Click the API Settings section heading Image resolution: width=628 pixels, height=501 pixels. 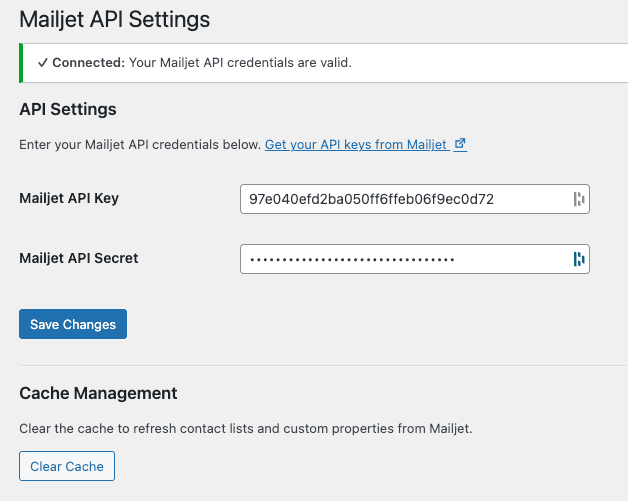tap(68, 109)
